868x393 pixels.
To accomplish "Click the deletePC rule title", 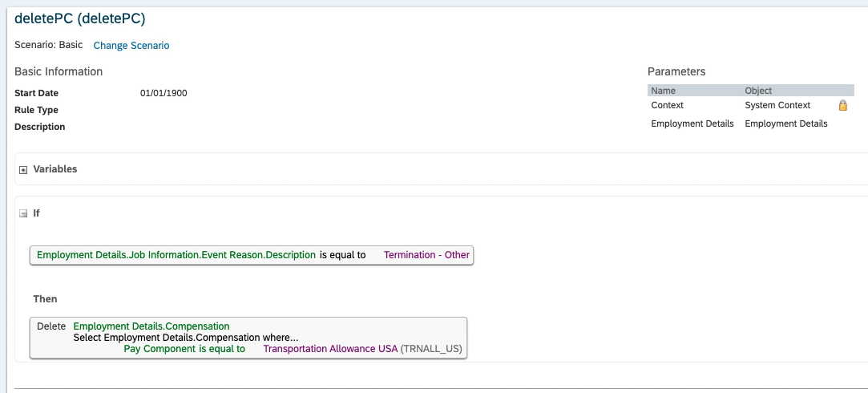I will 79,18.
